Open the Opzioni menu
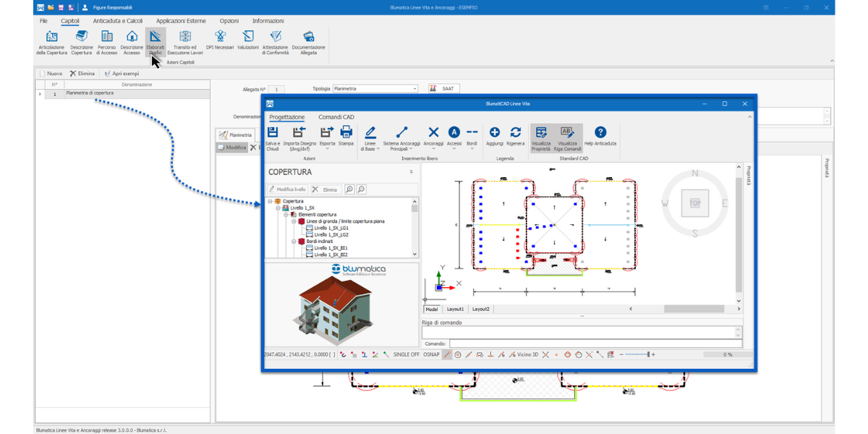 (229, 21)
